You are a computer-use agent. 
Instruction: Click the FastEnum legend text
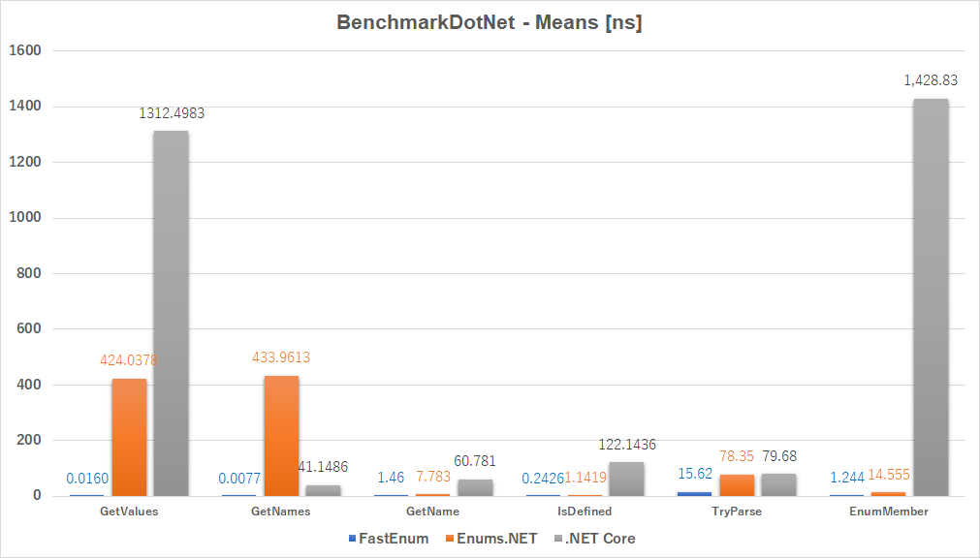pos(394,539)
